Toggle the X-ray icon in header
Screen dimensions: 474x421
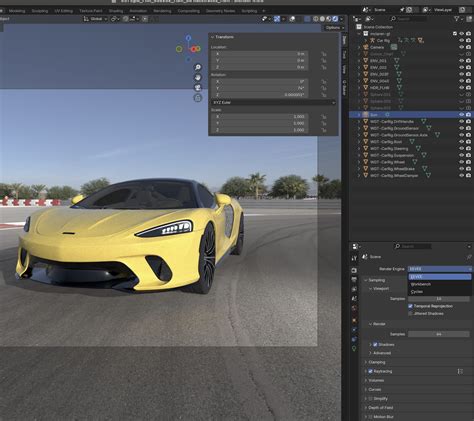[x=307, y=19]
